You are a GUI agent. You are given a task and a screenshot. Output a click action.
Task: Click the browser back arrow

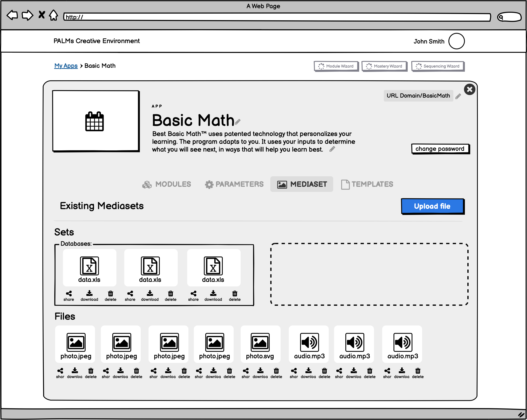click(x=12, y=15)
